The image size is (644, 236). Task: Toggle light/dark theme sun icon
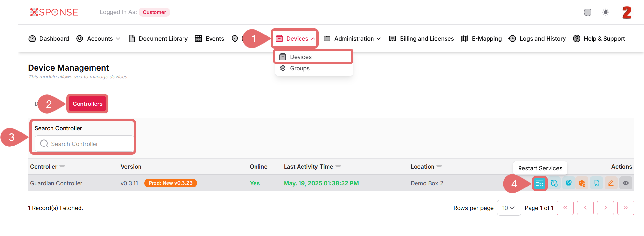point(606,12)
